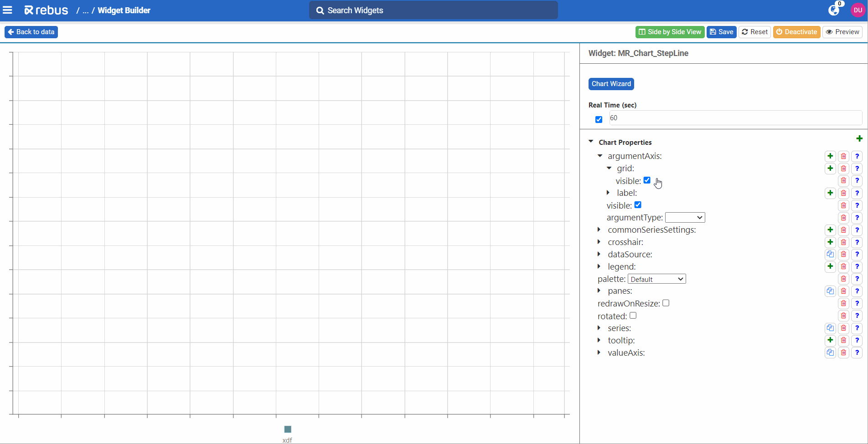Delete the palette property via trash icon
The width and height of the screenshot is (868, 444).
pos(843,279)
